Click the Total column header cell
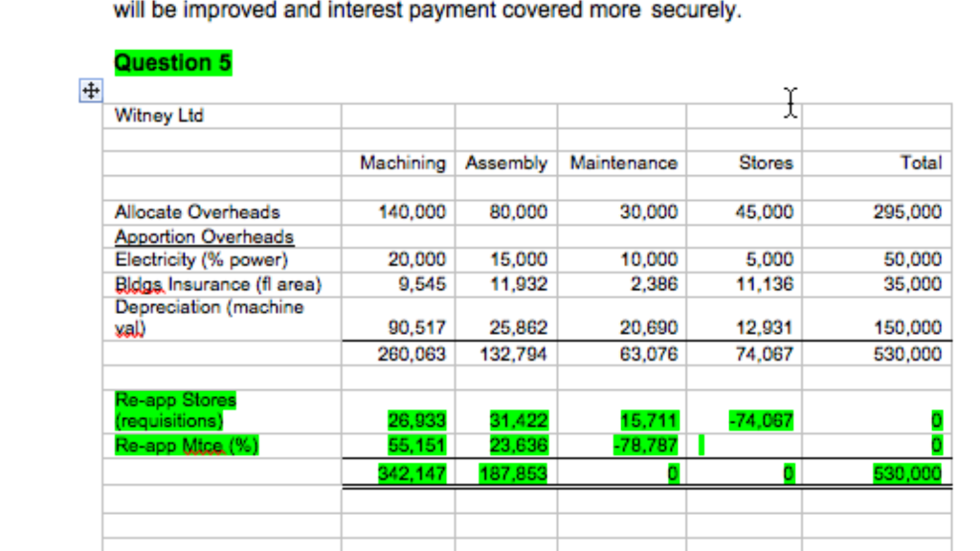 (x=923, y=163)
